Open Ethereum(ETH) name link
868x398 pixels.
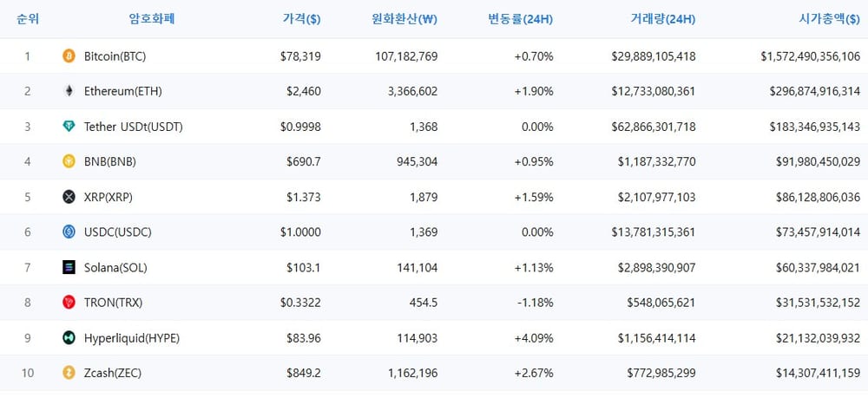[x=123, y=91]
